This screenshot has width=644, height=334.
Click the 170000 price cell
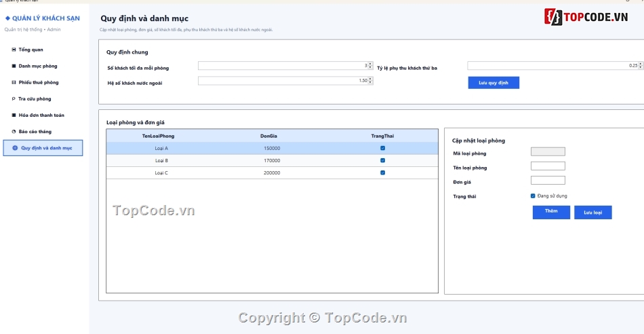coord(272,161)
